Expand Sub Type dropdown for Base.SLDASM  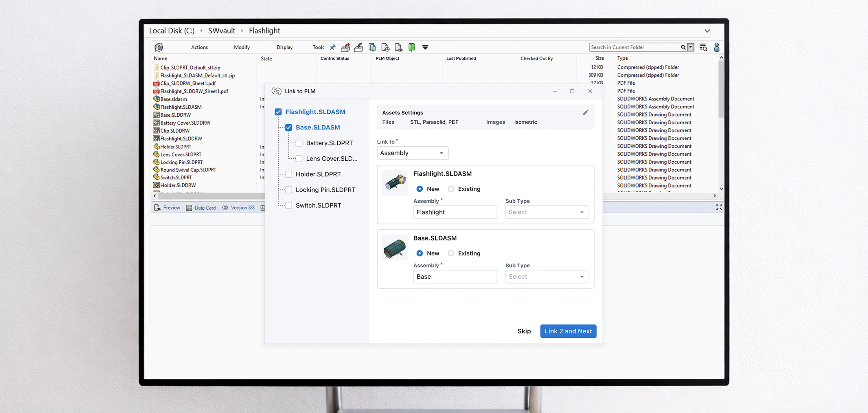(x=547, y=277)
